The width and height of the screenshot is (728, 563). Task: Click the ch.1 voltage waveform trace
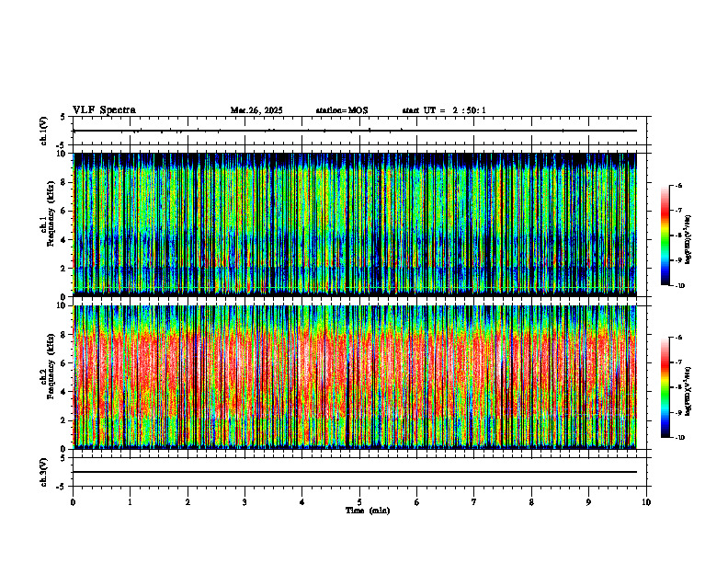(x=355, y=131)
